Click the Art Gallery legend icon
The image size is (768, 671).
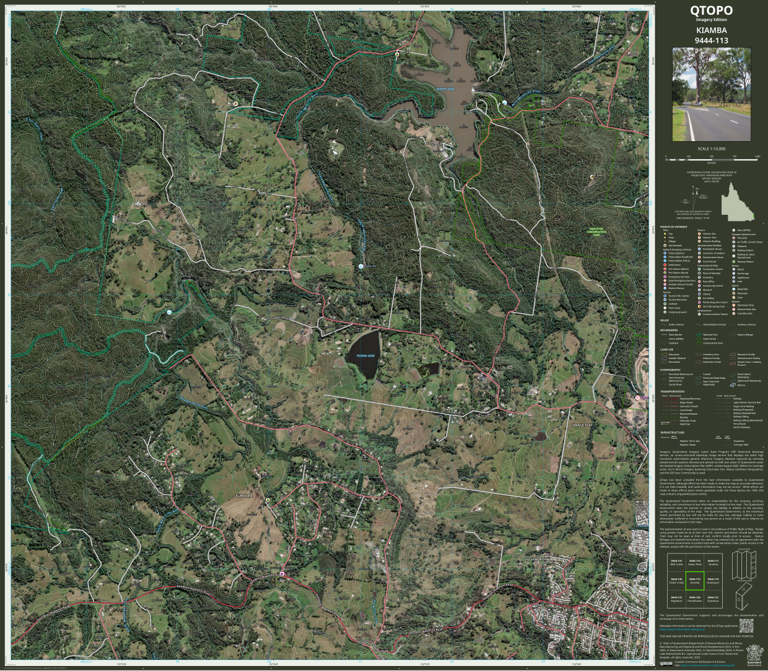click(699, 298)
